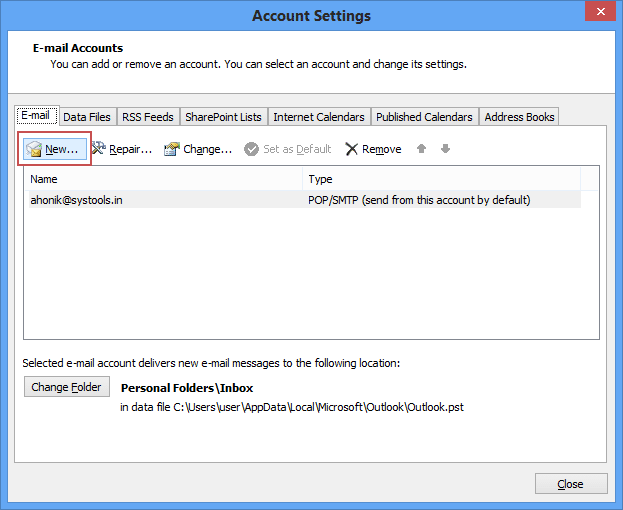Switch to the Address Books tab

coord(519,117)
